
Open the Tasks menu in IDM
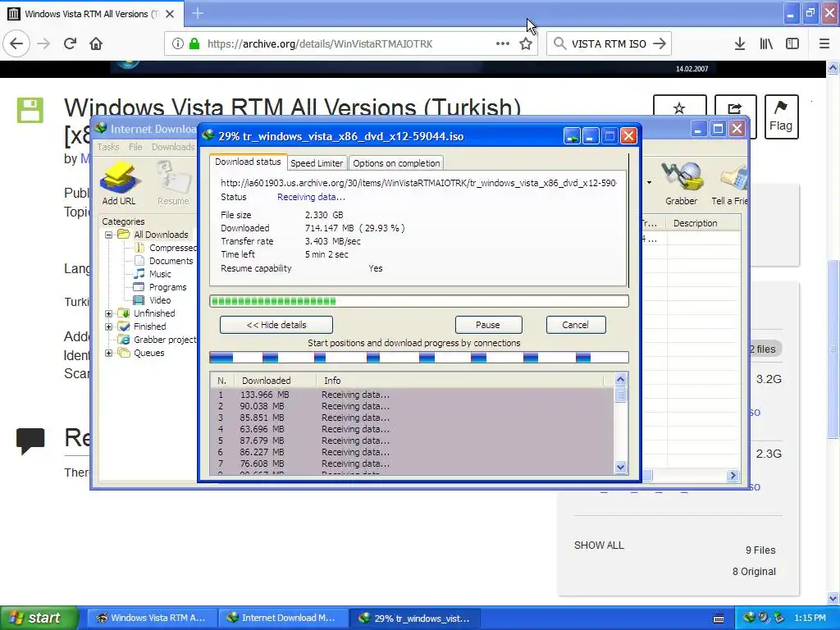click(107, 147)
